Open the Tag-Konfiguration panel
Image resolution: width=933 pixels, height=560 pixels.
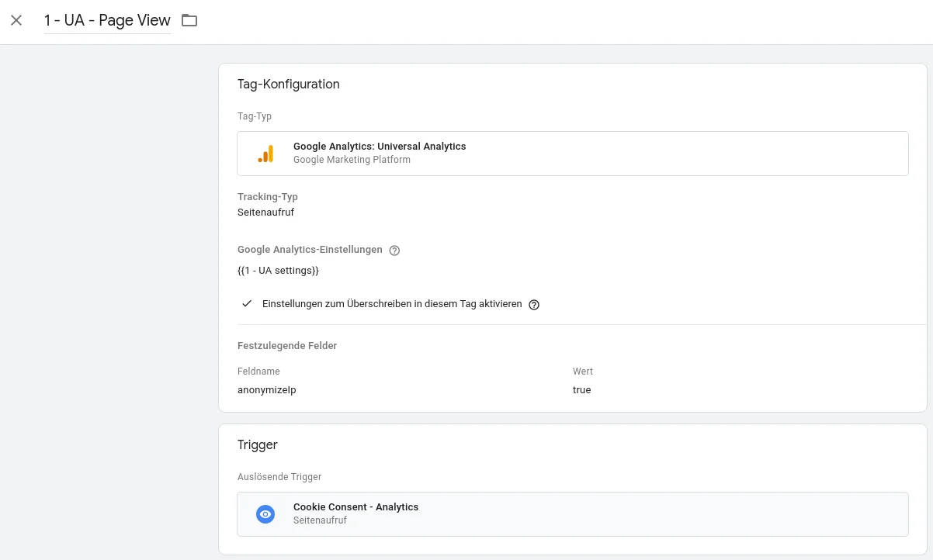pos(288,84)
